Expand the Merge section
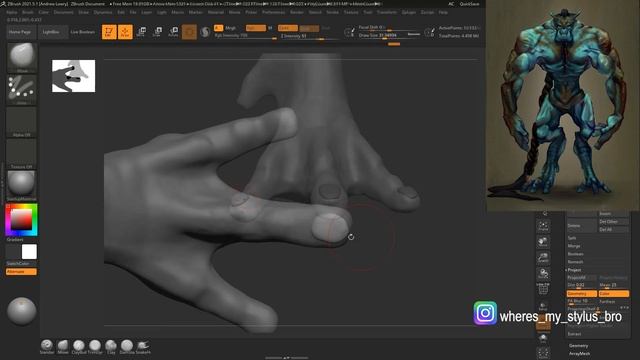The width and height of the screenshot is (640, 360). tap(574, 246)
